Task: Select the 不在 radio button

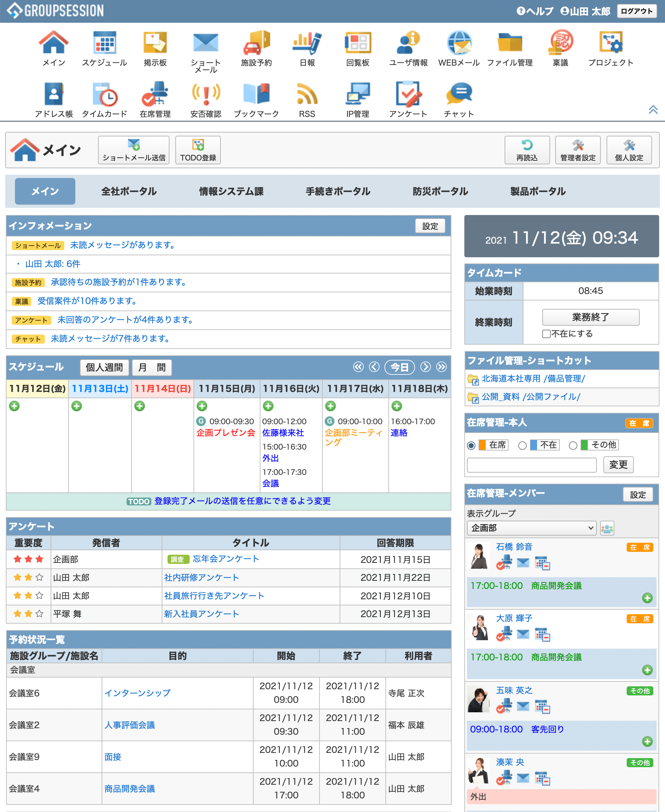Action: pos(522,445)
